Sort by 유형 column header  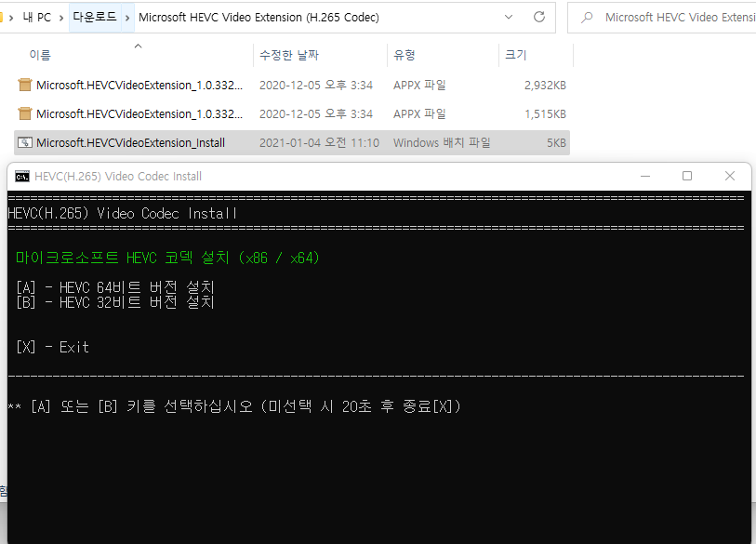coord(404,55)
